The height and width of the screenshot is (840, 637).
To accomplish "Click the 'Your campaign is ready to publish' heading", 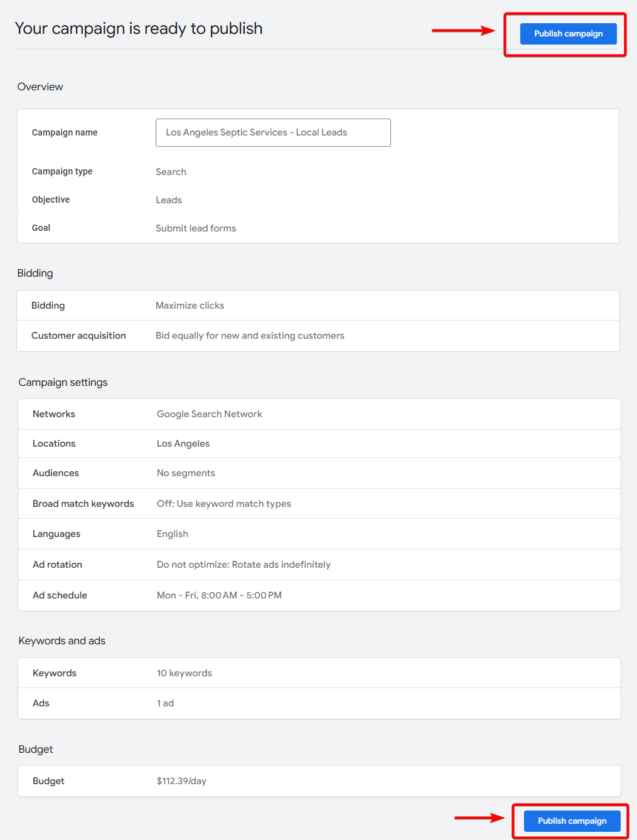I will click(139, 29).
